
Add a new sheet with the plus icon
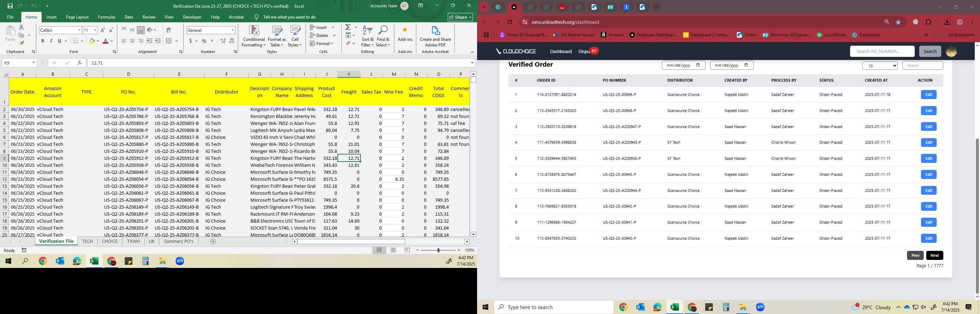pos(213,241)
